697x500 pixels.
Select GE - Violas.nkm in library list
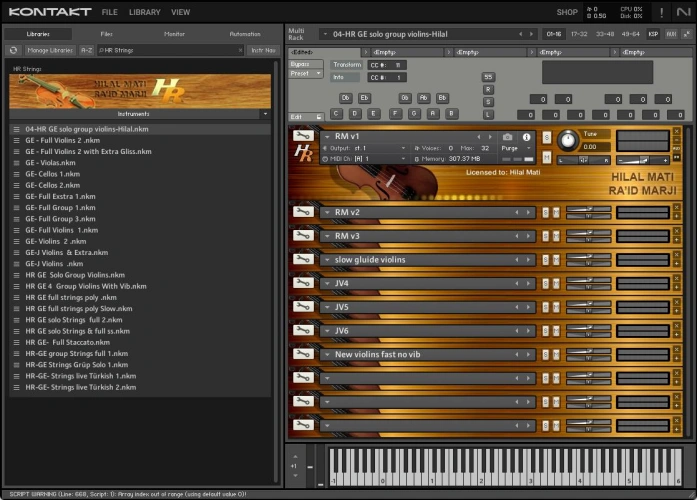tap(50, 162)
